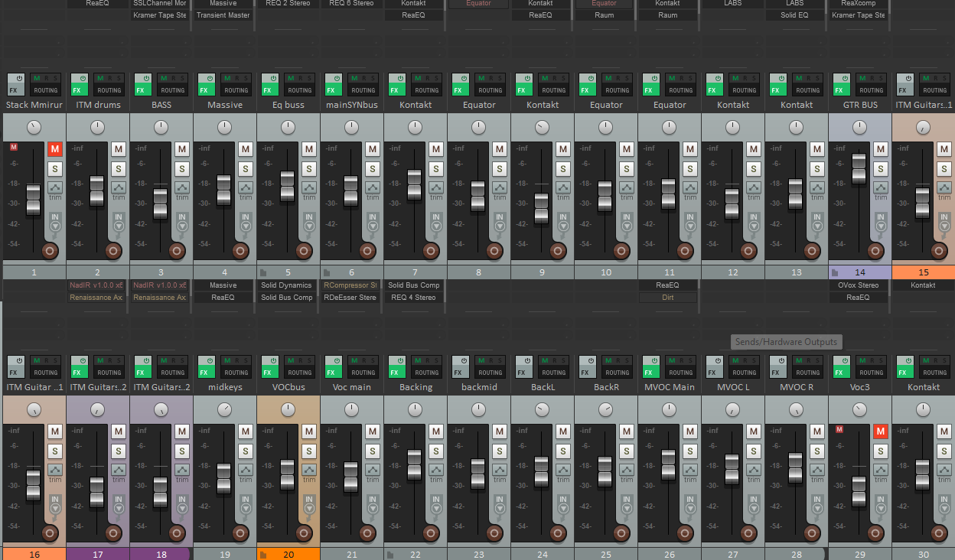This screenshot has width=955, height=560.
Task: Solo the BASS track
Action: 181,168
